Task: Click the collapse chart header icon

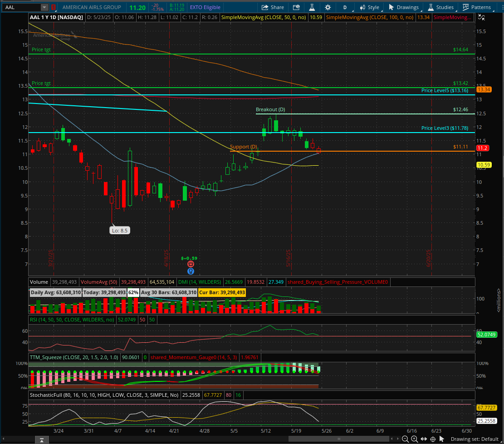Action: [481, 17]
